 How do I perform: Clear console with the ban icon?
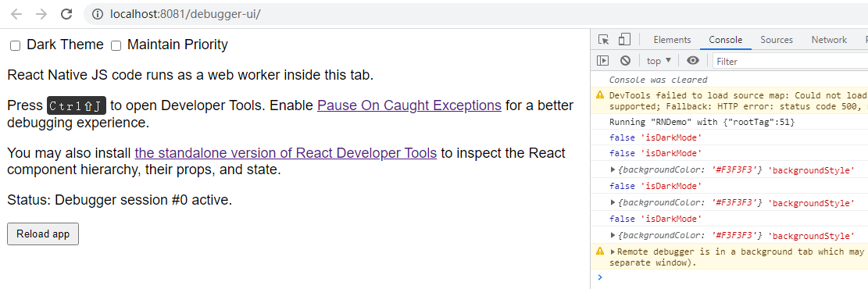(x=625, y=61)
